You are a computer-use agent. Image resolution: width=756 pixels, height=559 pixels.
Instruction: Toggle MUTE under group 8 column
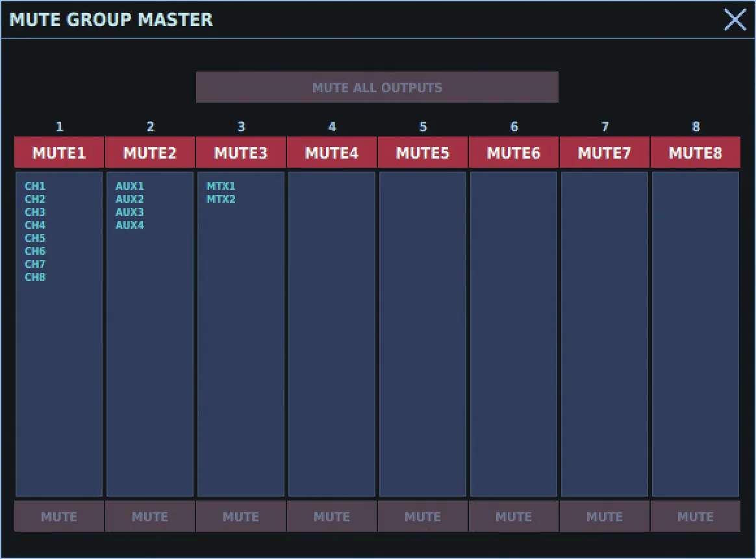click(x=696, y=517)
